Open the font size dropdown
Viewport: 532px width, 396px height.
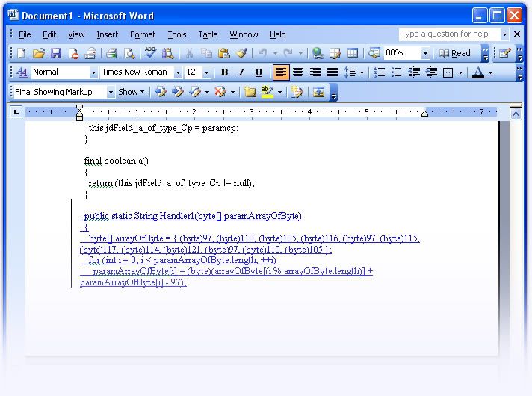coord(206,72)
